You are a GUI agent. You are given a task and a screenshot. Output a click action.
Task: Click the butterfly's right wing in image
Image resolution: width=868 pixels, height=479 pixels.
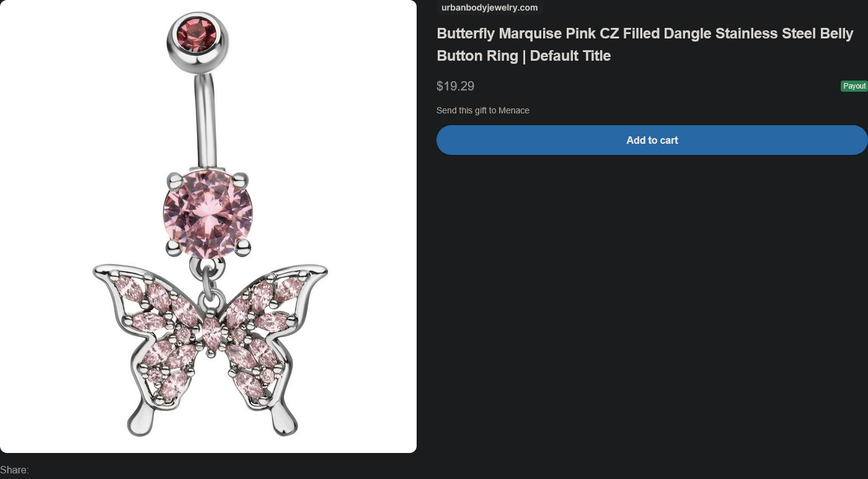point(270,335)
